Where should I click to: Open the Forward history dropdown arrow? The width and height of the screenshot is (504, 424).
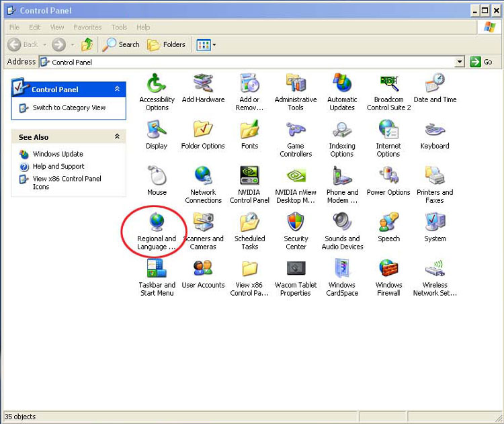[73, 44]
